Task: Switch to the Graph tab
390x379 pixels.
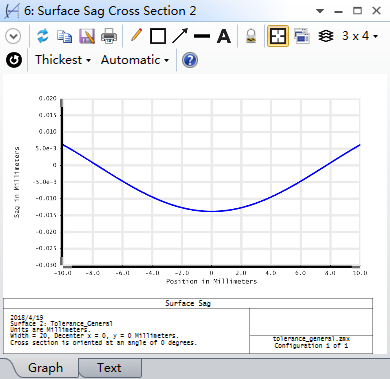Action: [45, 368]
